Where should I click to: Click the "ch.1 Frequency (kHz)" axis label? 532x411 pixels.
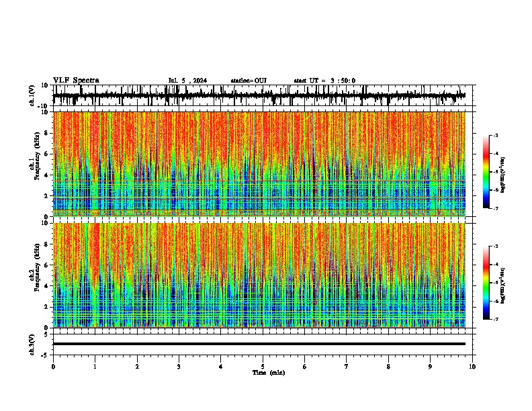pyautogui.click(x=34, y=156)
